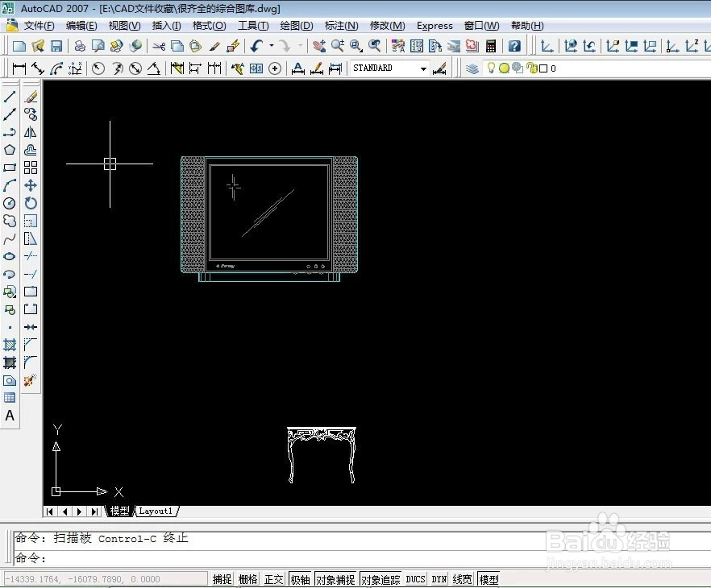
Task: Click the Plot print icon
Action: 80,46
